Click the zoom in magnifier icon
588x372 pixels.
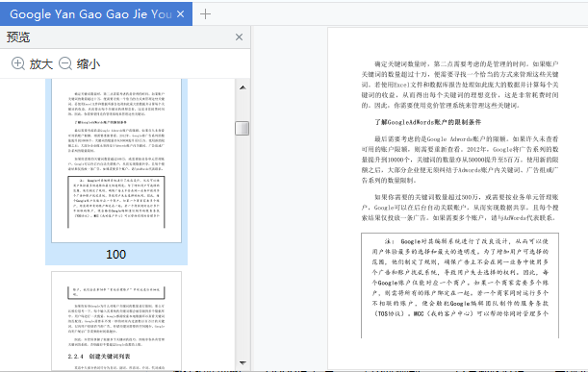click(18, 63)
